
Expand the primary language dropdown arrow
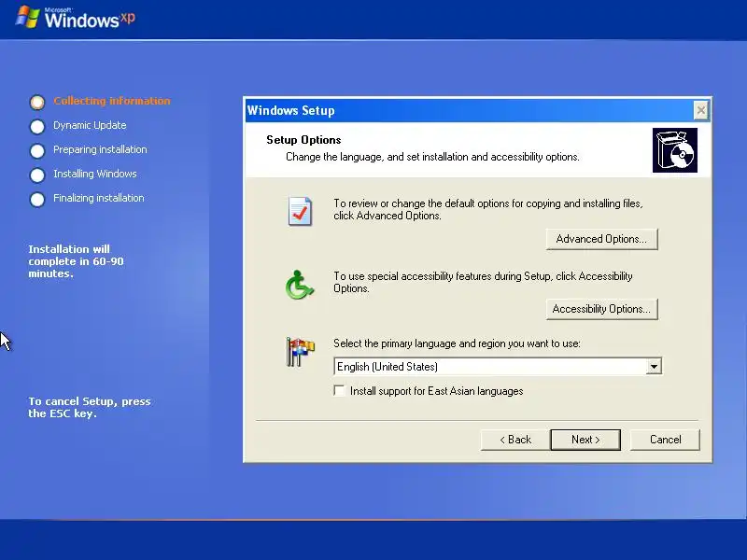coord(655,366)
